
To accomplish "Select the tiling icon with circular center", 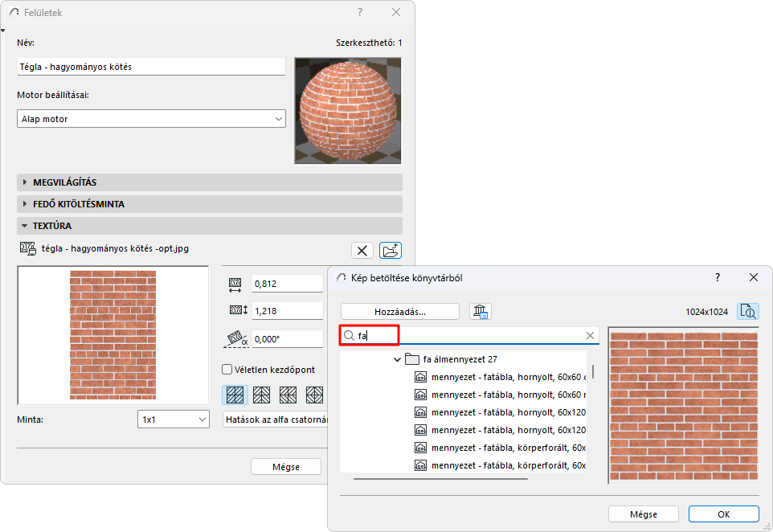I will point(314,395).
